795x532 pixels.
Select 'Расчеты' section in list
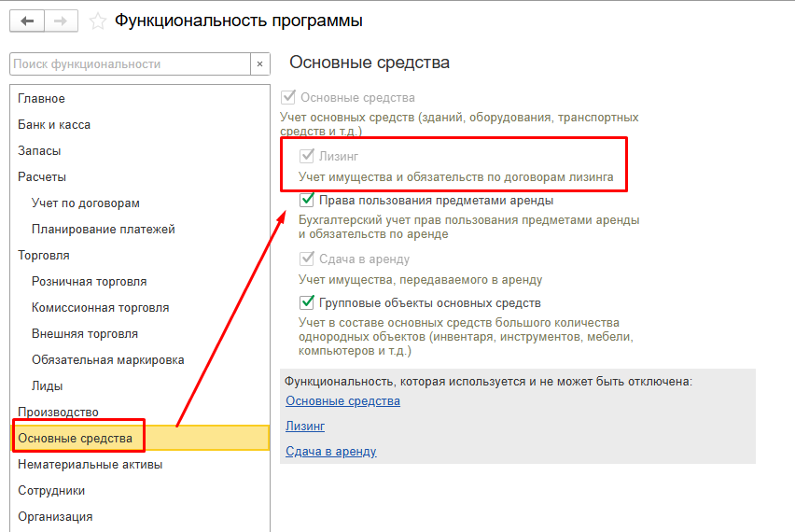[x=140, y=177]
